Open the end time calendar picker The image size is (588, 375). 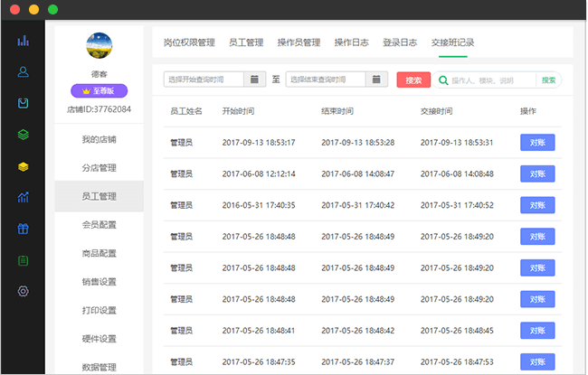[377, 80]
